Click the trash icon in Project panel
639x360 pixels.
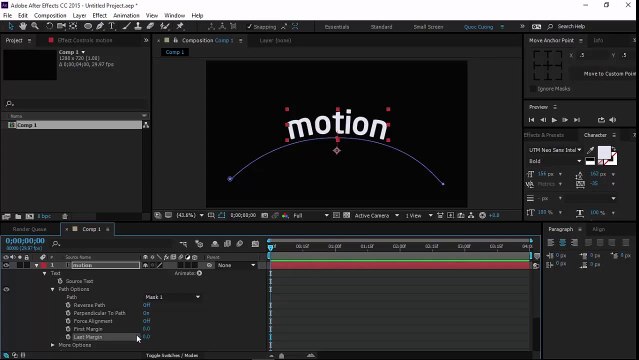click(x=64, y=216)
